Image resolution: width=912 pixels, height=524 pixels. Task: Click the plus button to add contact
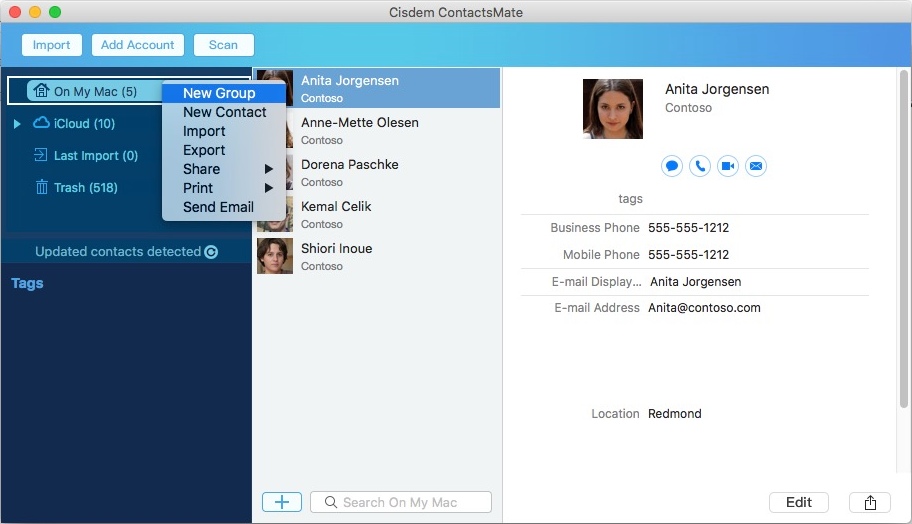point(281,502)
